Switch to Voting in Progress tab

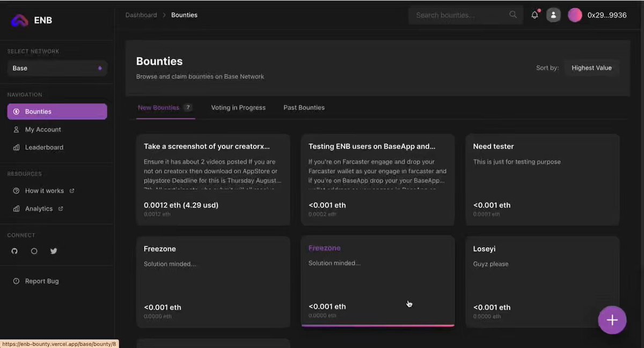coord(238,108)
